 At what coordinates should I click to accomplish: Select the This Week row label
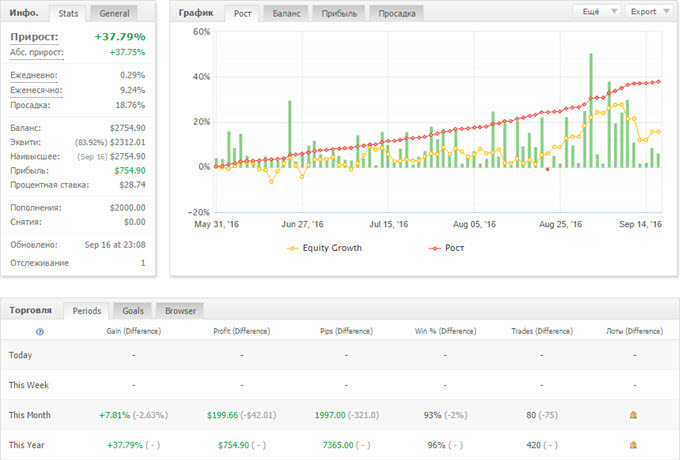pyautogui.click(x=29, y=385)
